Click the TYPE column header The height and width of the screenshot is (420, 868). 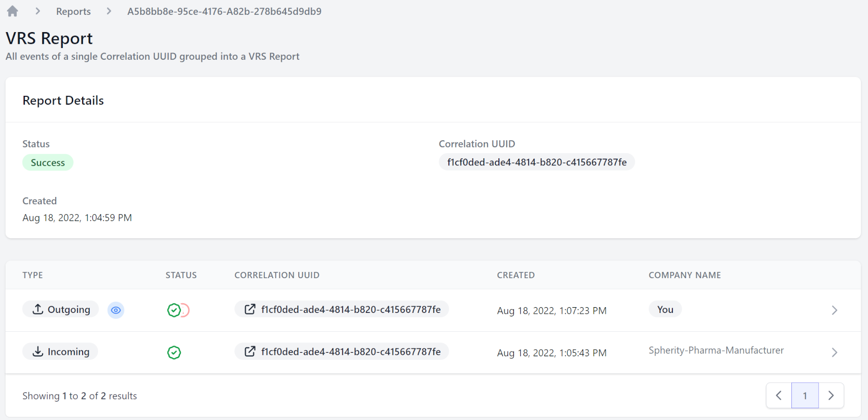coord(33,275)
